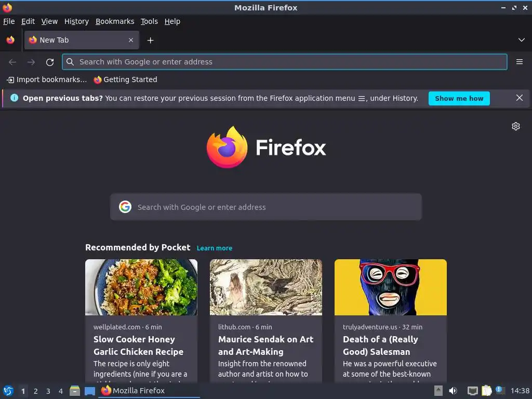Viewport: 532px width, 399px height.
Task: Open the network tray icon
Action: [x=472, y=391]
